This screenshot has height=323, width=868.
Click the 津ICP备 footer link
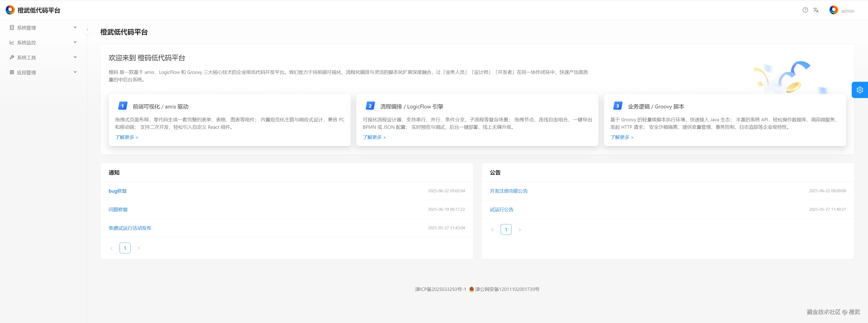(440, 289)
